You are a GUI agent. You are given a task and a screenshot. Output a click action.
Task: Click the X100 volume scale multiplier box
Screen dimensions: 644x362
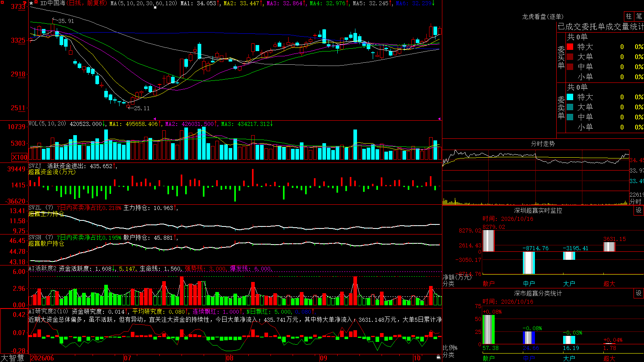19,158
